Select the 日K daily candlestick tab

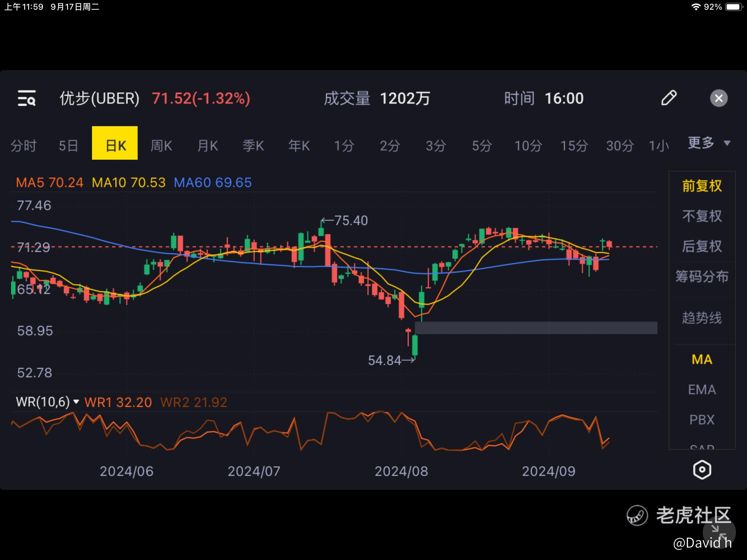coord(115,143)
